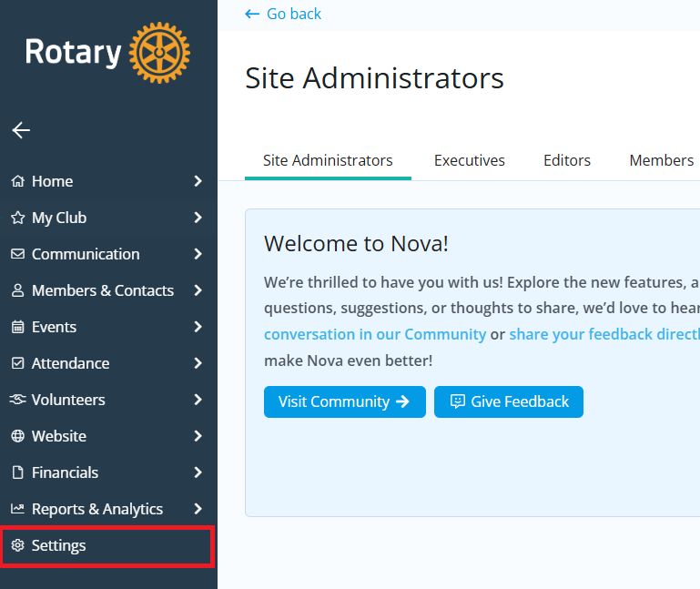Image resolution: width=700 pixels, height=589 pixels.
Task: Select the Site Administrators tab
Action: coord(328,161)
